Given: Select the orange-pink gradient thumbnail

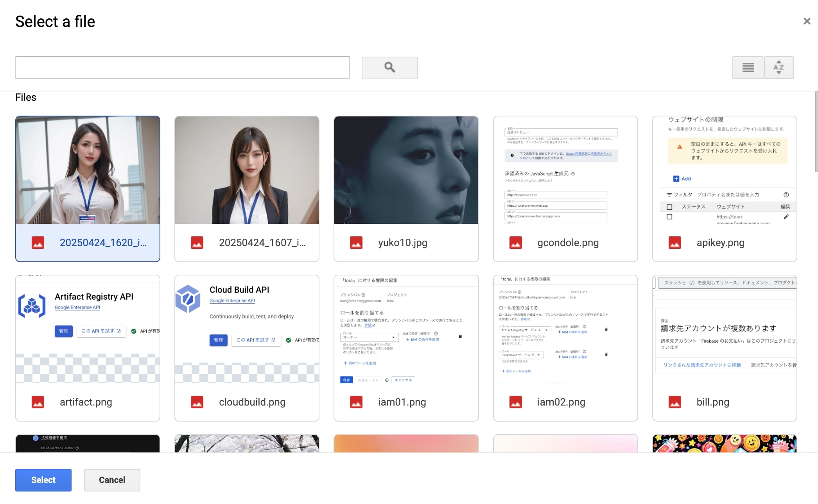Looking at the screenshot, I should coord(406,443).
